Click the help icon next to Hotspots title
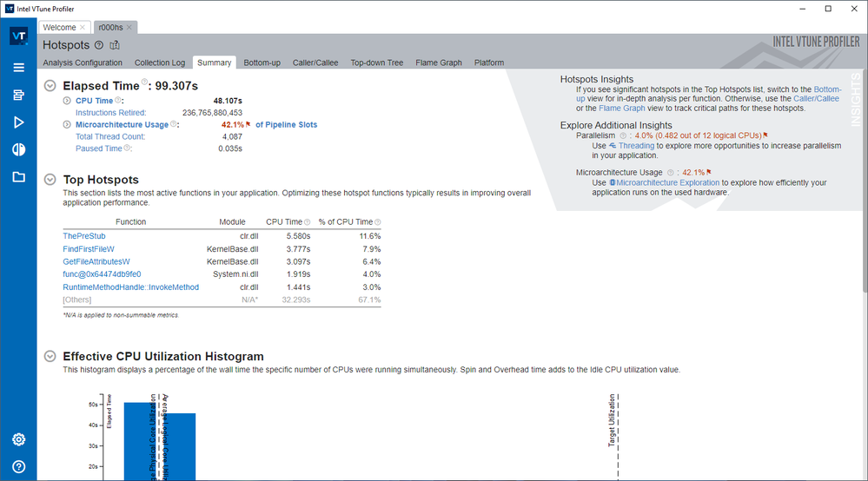868x481 pixels. pos(98,45)
